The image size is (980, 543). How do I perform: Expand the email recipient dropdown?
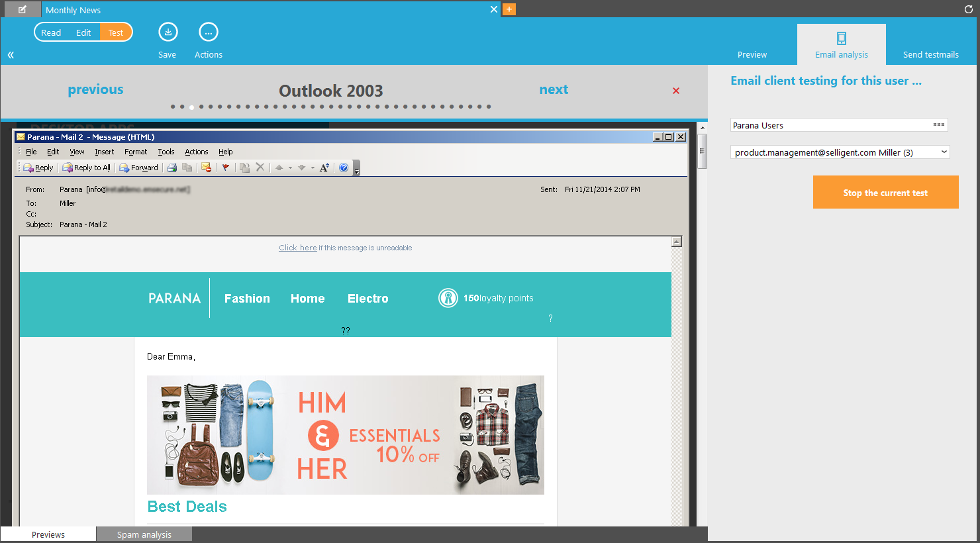[944, 152]
